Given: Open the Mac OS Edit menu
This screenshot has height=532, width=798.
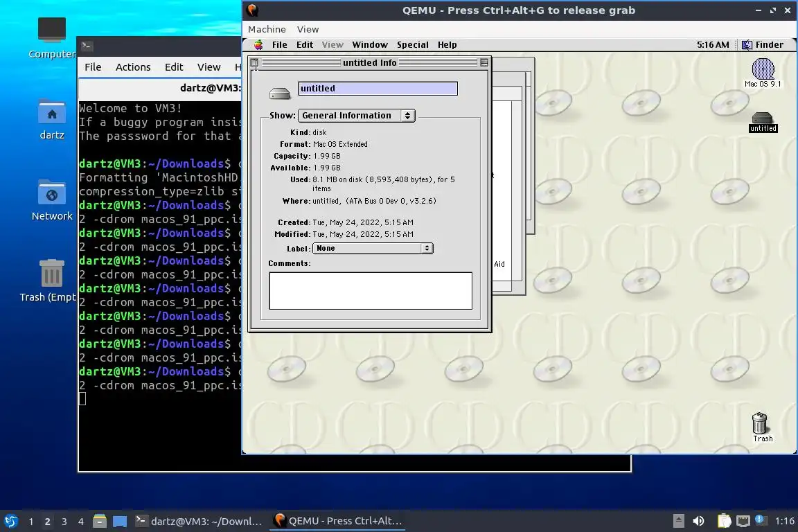Looking at the screenshot, I should 305,45.
